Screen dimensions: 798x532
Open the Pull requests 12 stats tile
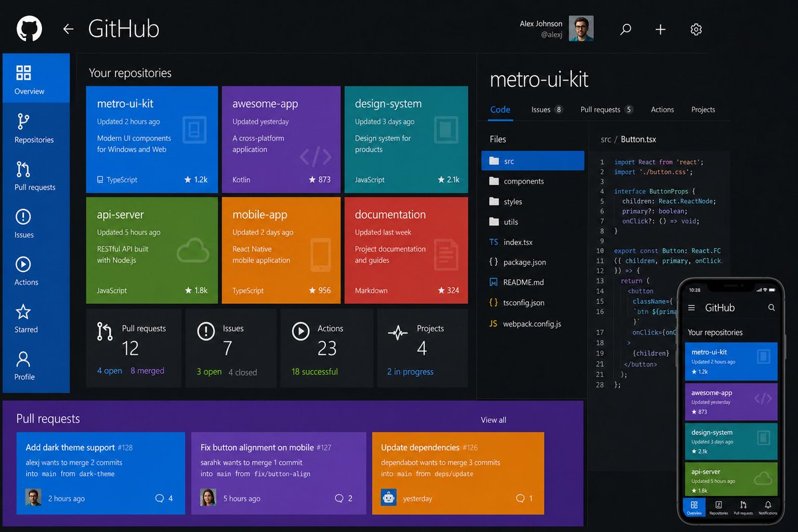click(134, 348)
